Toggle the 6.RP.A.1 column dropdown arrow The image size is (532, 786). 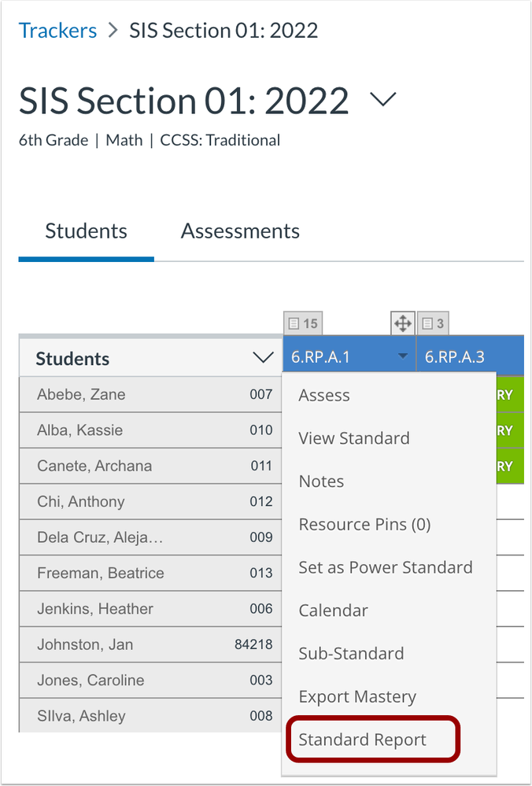[403, 356]
